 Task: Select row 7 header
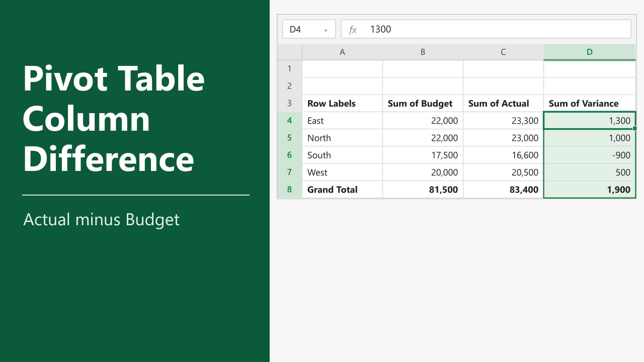click(x=290, y=172)
